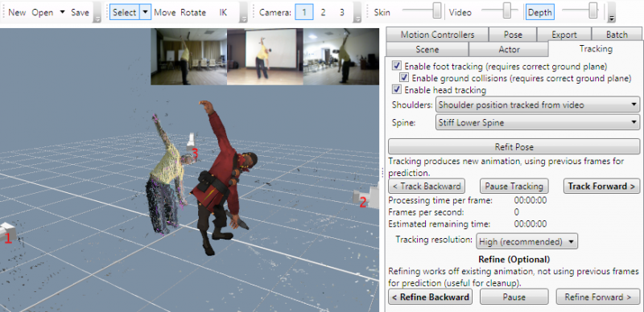Image resolution: width=644 pixels, height=312 pixels.
Task: Select the Tracking tab
Action: click(596, 49)
